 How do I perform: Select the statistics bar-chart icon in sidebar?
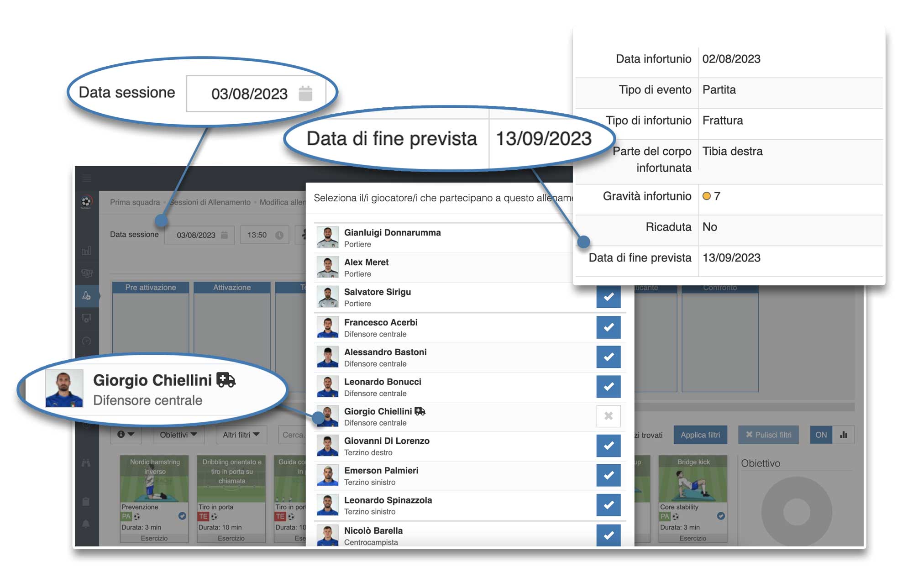pyautogui.click(x=87, y=250)
